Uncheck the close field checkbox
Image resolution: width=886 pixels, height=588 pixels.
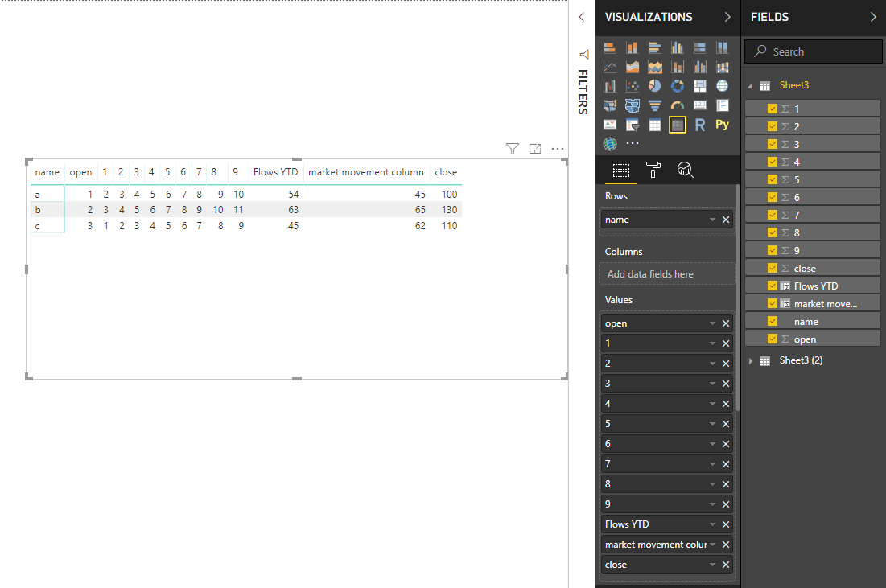click(773, 268)
